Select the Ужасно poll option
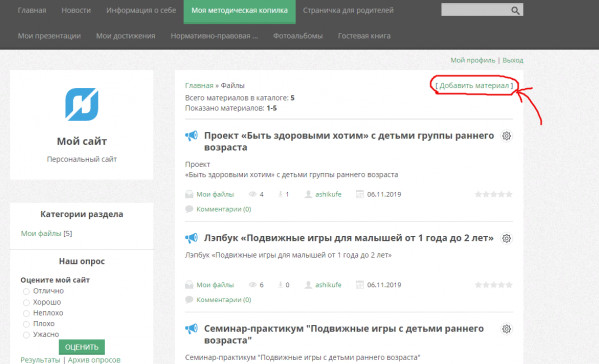The width and height of the screenshot is (599, 364). [x=26, y=335]
